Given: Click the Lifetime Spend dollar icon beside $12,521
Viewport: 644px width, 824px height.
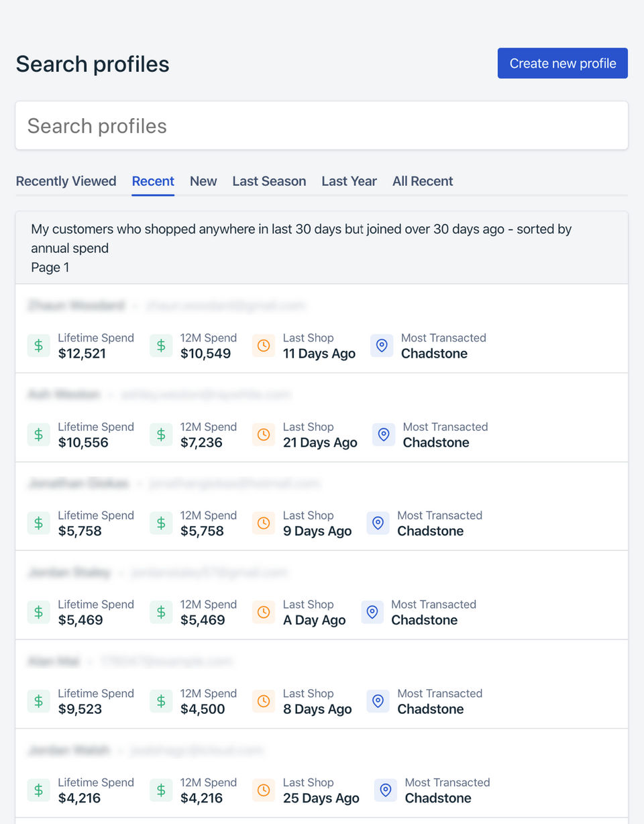Looking at the screenshot, I should 38,346.
